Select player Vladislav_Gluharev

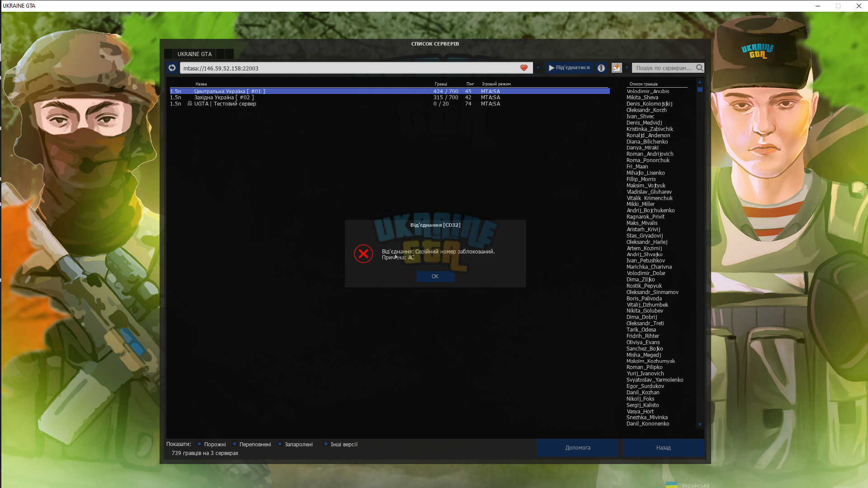pos(649,192)
